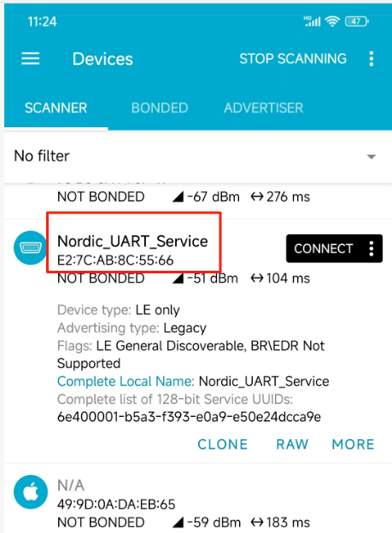Image resolution: width=392 pixels, height=533 pixels.
Task: Tap the -51 dBm signal strength icon
Action: [178, 278]
